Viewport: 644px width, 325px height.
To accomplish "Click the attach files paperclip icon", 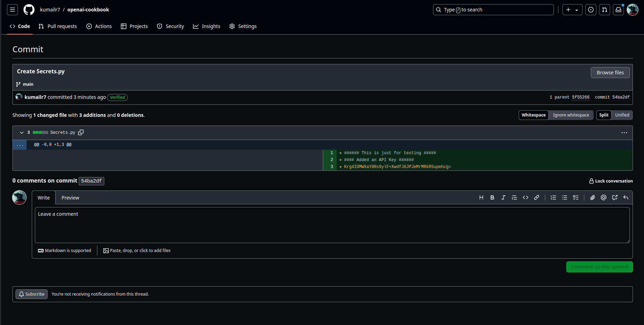I will point(592,197).
